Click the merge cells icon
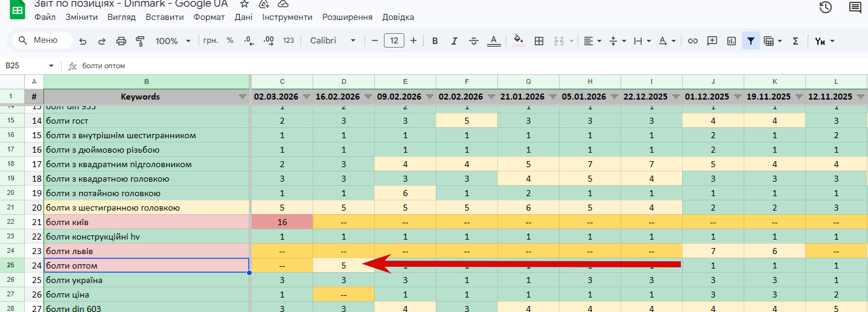Viewport: 868px width, 312px height. point(558,41)
